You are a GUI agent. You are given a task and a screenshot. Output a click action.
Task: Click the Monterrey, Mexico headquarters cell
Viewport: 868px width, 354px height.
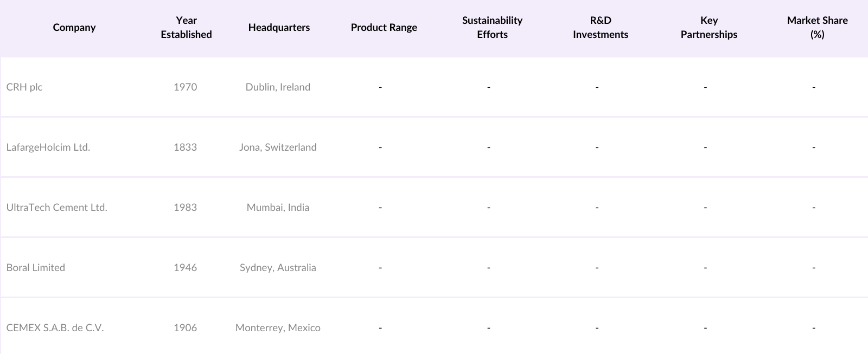(278, 328)
